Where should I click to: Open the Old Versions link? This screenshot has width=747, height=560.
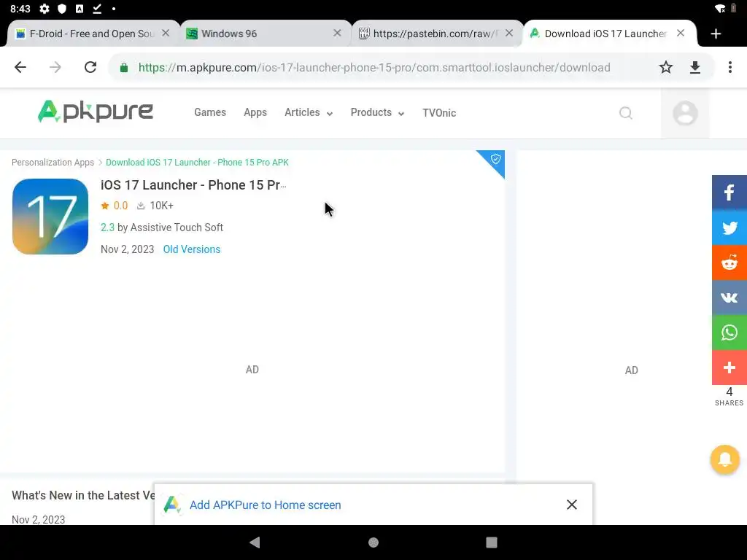[x=192, y=249]
